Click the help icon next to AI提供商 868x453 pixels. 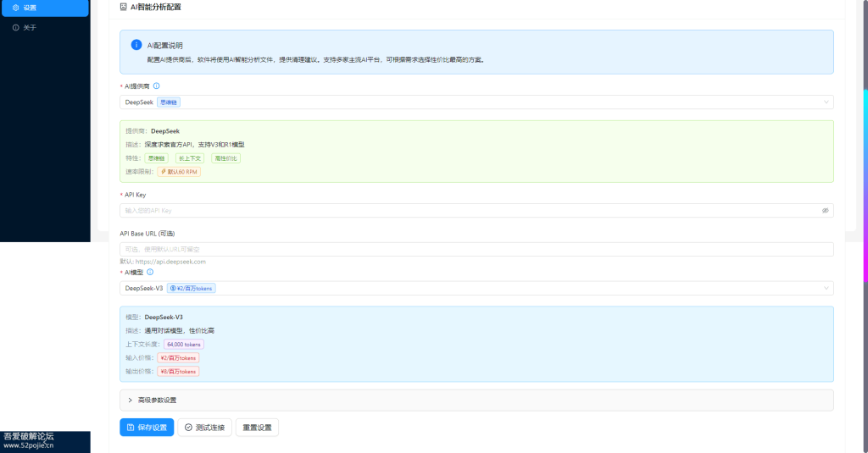tap(157, 86)
